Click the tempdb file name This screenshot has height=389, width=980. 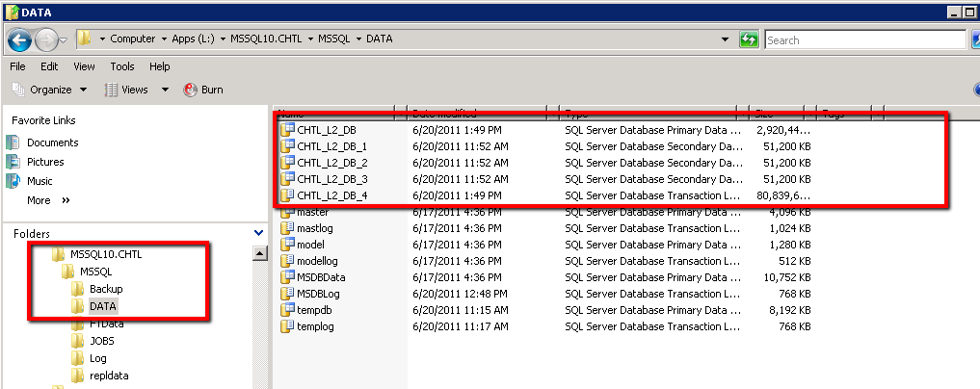pos(315,310)
